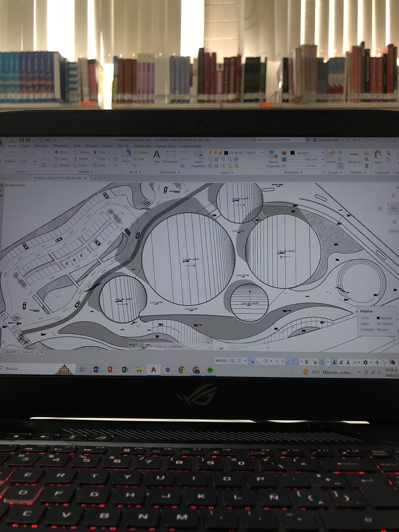Open the View ribbon tab
Screen dimensions: 399x532
coord(77,146)
